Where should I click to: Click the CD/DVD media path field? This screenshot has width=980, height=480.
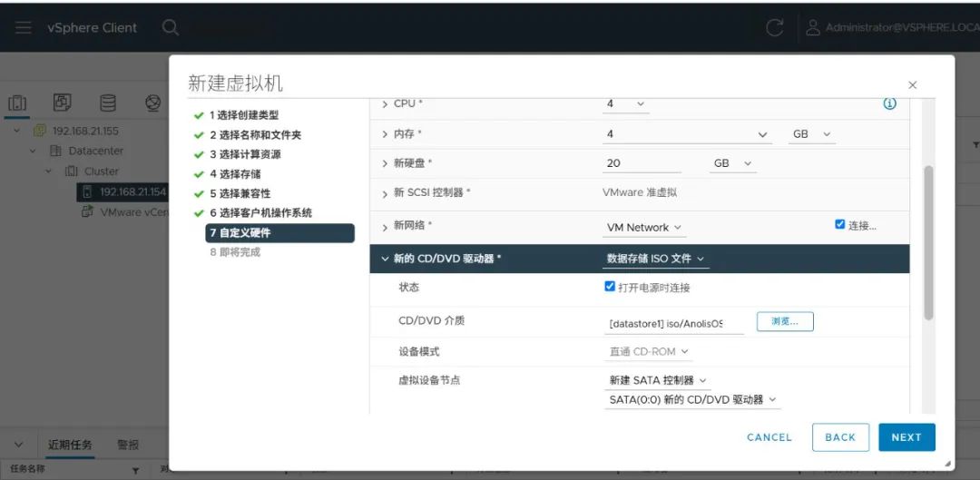(x=673, y=324)
